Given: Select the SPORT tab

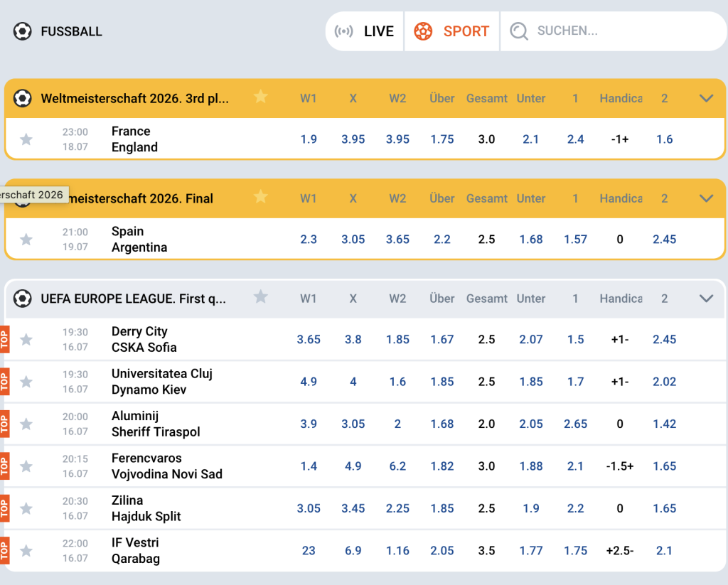Looking at the screenshot, I should [451, 31].
